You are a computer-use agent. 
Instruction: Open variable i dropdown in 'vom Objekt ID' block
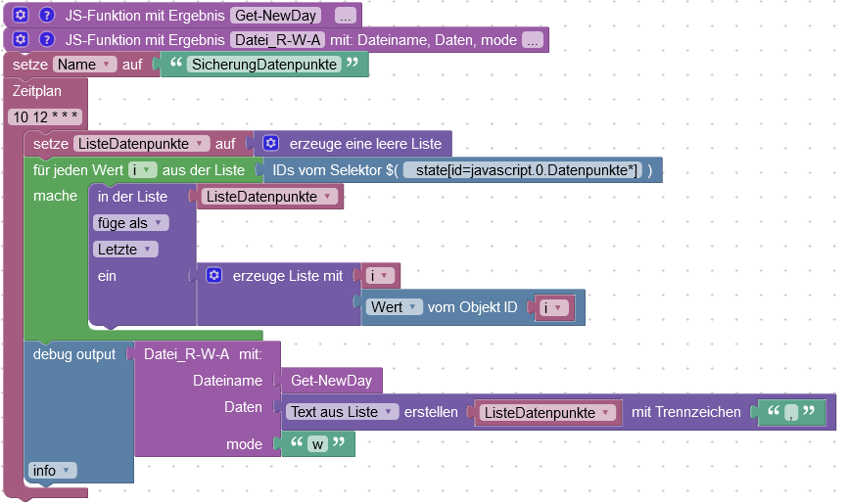pyautogui.click(x=554, y=307)
